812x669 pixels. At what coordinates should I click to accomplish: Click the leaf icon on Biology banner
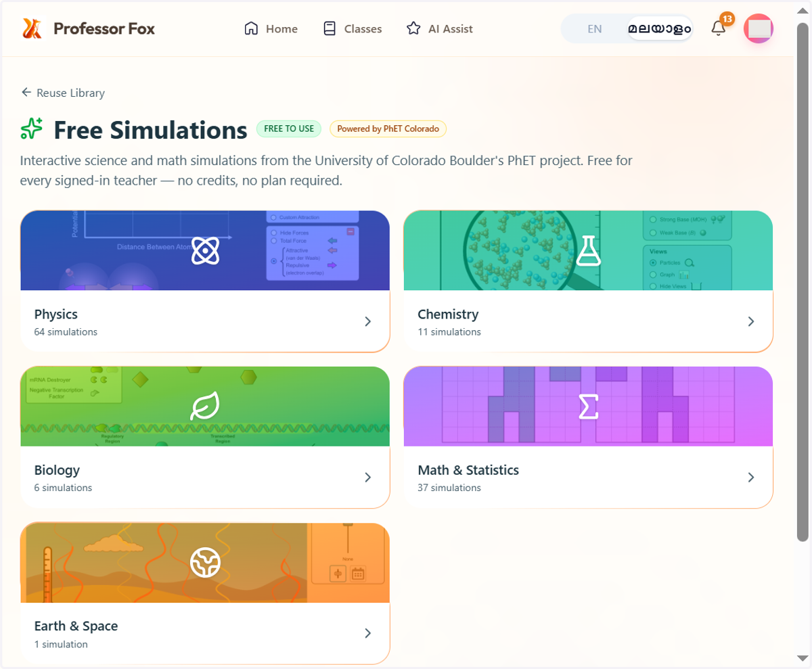(x=205, y=407)
